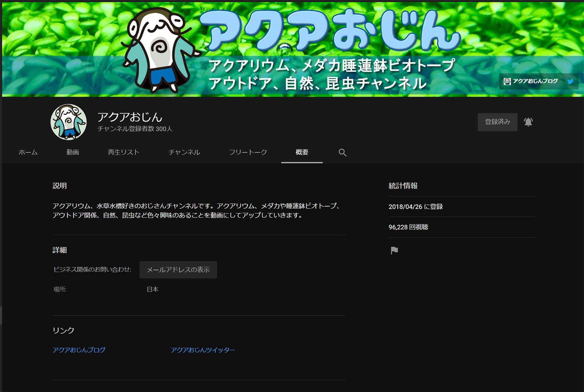This screenshot has height=392, width=584.
Task: Open the ホーム tab
Action: [x=28, y=152]
